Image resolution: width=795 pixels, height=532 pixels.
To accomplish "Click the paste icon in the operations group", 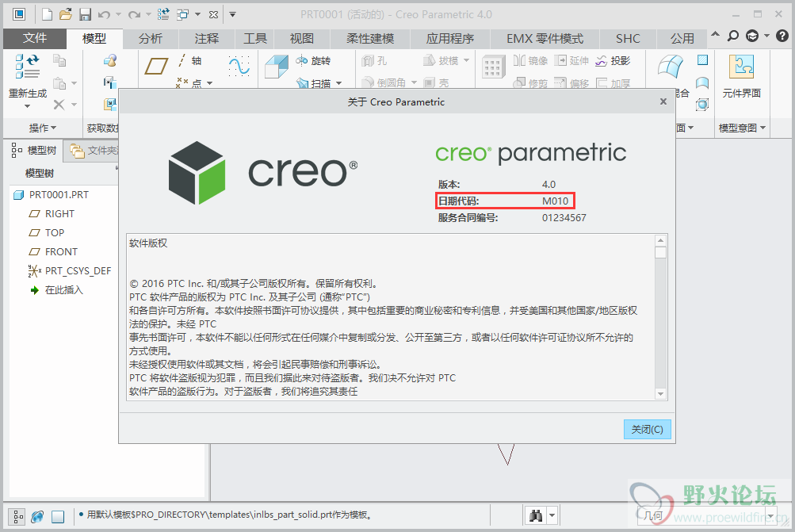I will [59, 82].
